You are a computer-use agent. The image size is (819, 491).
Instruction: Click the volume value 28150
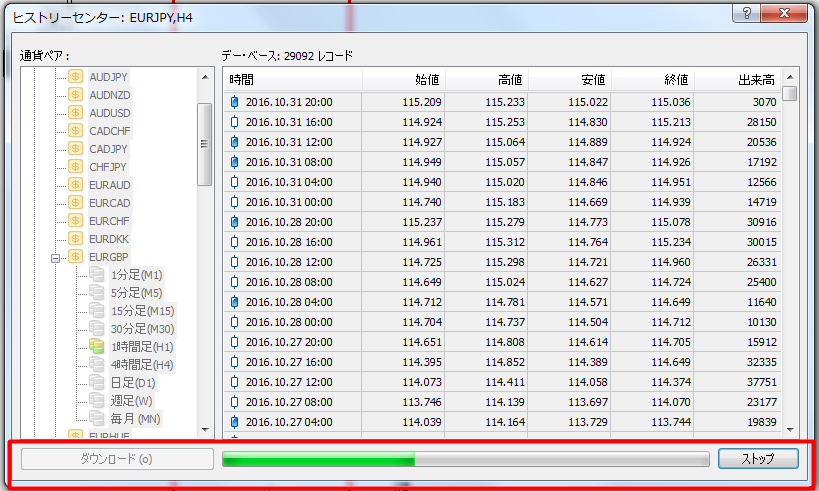(x=762, y=122)
